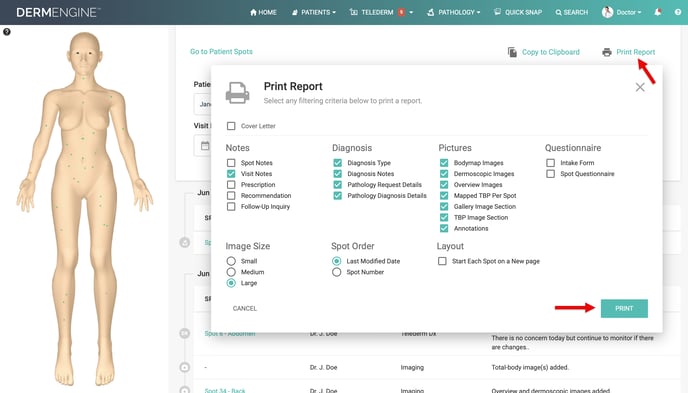The height and width of the screenshot is (393, 688).
Task: Enable the Recommendation checkbox
Action: (x=231, y=196)
